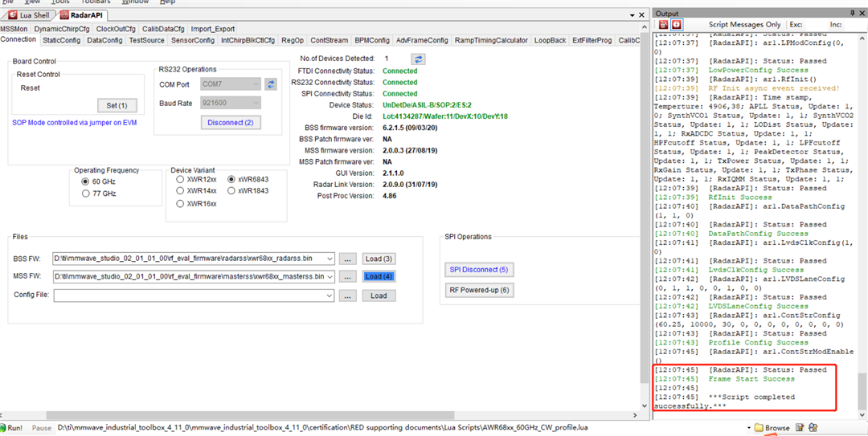Click the red scroll-lock icon in Output toolbar
The image size is (868, 436).
[x=677, y=24]
